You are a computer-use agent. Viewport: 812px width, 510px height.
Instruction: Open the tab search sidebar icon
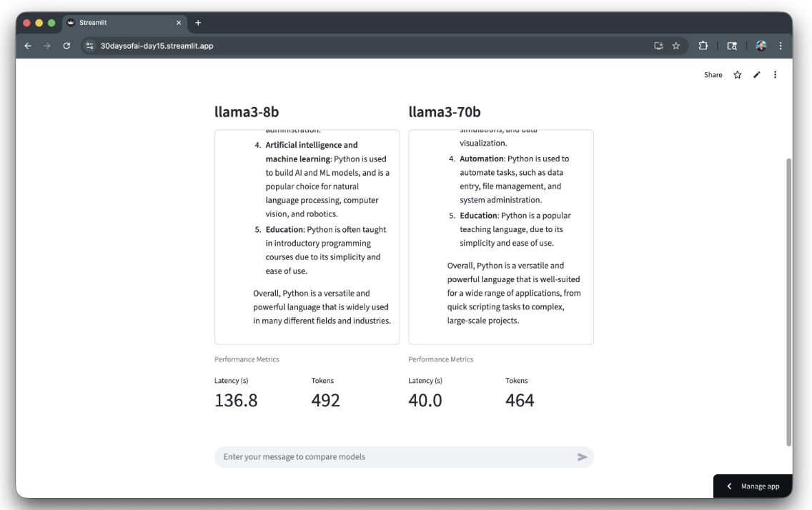pyautogui.click(x=732, y=46)
